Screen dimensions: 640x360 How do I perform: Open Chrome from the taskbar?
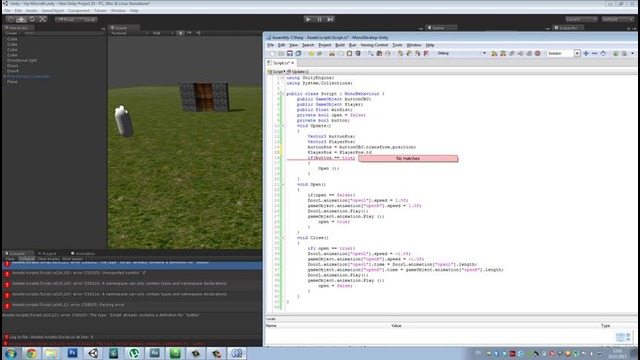[31, 353]
